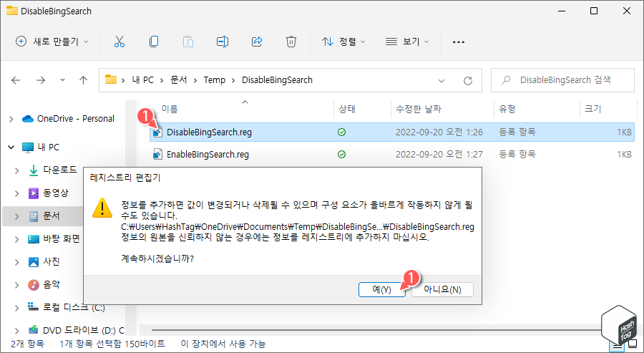Click the 동영상 video folder icon
Viewport: 644px width, 353px height.
tap(33, 193)
